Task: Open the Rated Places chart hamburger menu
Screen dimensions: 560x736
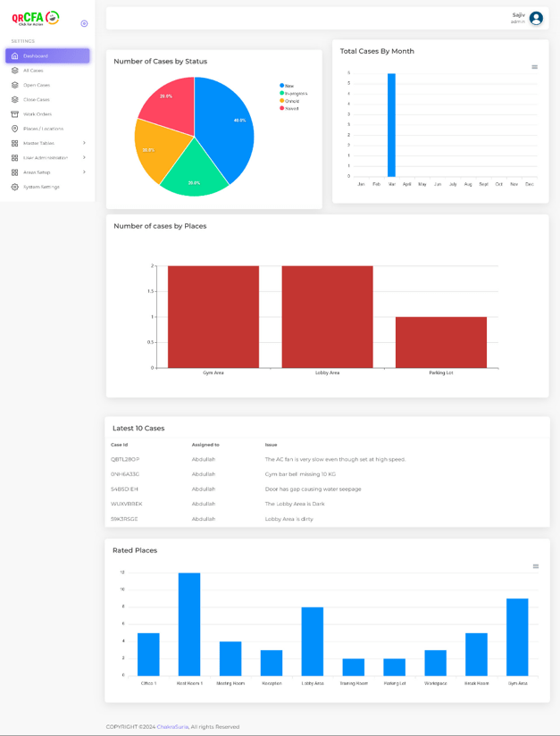Action: [536, 566]
